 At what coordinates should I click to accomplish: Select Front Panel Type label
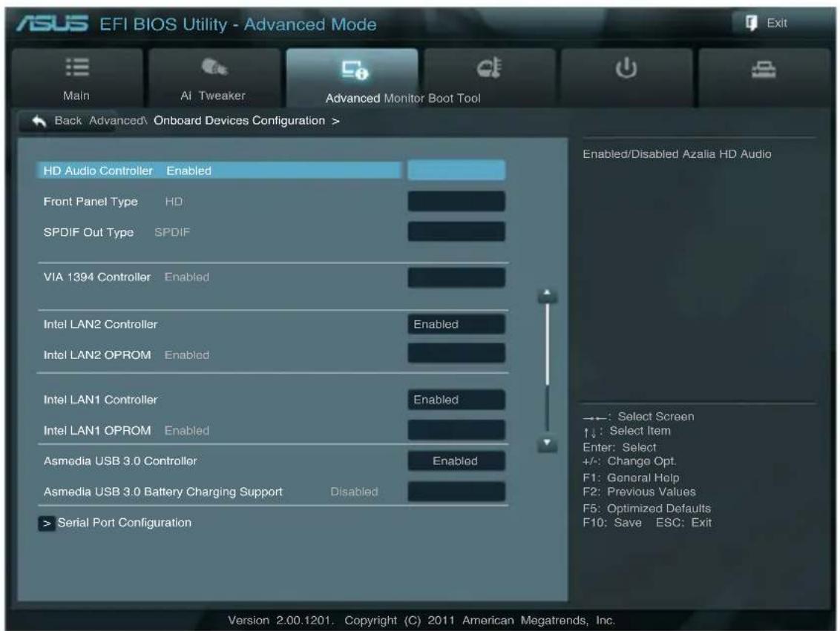[x=91, y=201]
